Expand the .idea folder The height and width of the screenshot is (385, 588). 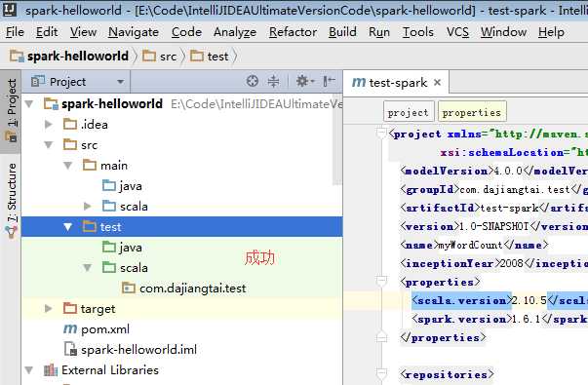pos(49,124)
